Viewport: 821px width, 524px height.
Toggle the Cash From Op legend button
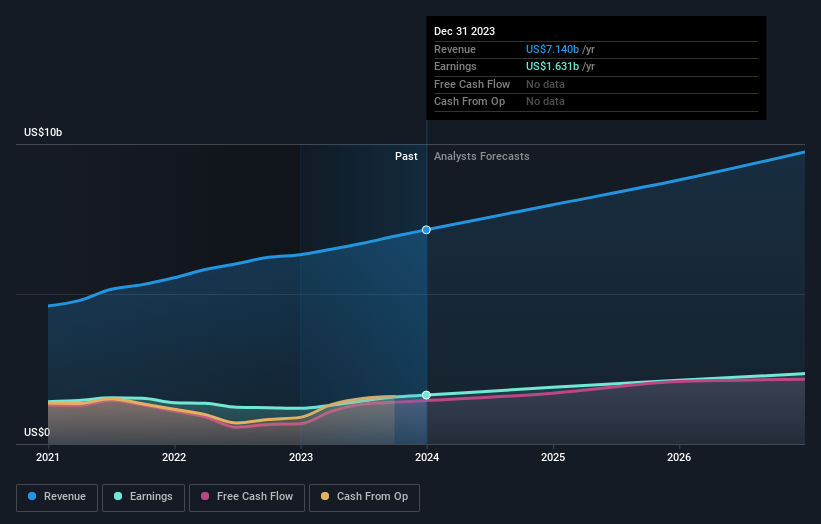click(364, 497)
